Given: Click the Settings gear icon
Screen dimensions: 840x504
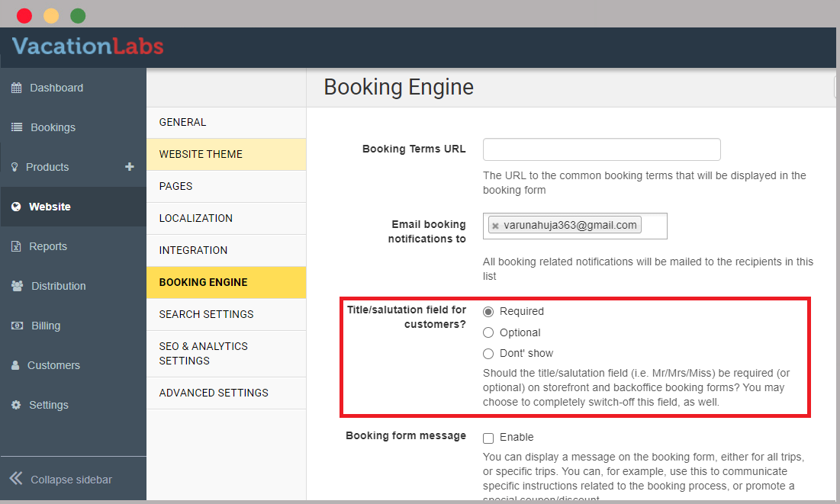Looking at the screenshot, I should click(16, 405).
